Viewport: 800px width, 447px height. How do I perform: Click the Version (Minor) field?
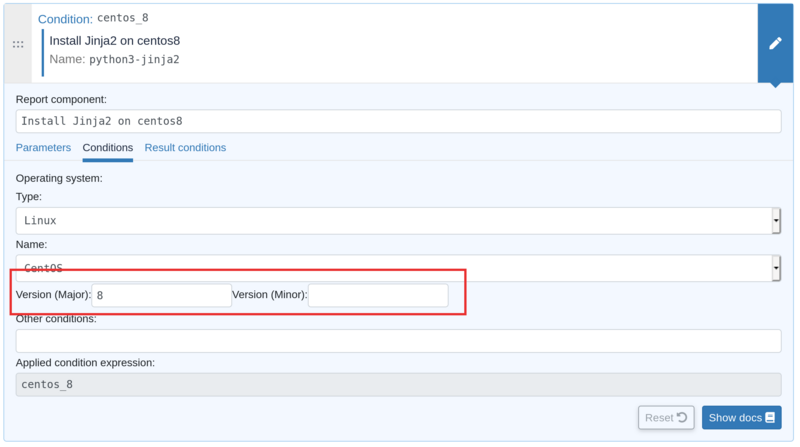click(x=378, y=295)
